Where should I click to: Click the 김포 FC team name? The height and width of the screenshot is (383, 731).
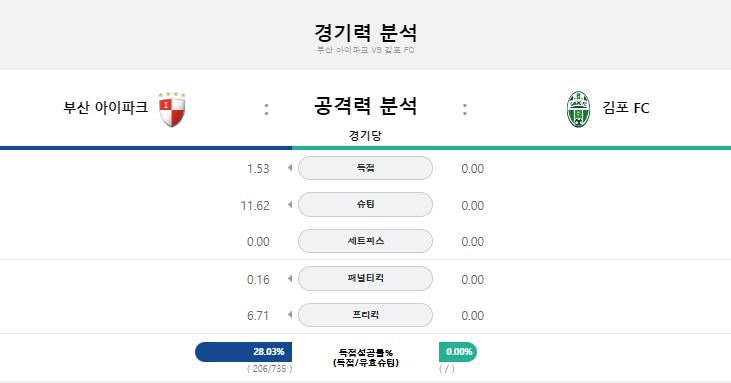[626, 108]
